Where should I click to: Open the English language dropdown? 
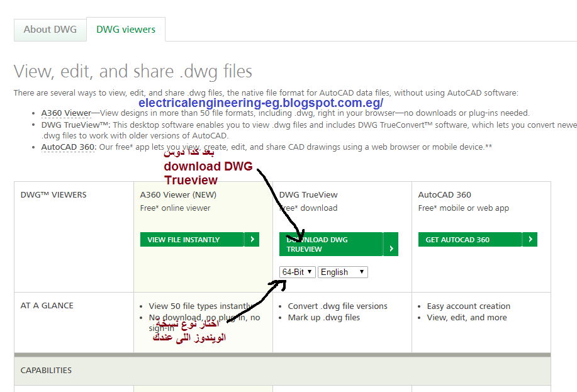342,271
